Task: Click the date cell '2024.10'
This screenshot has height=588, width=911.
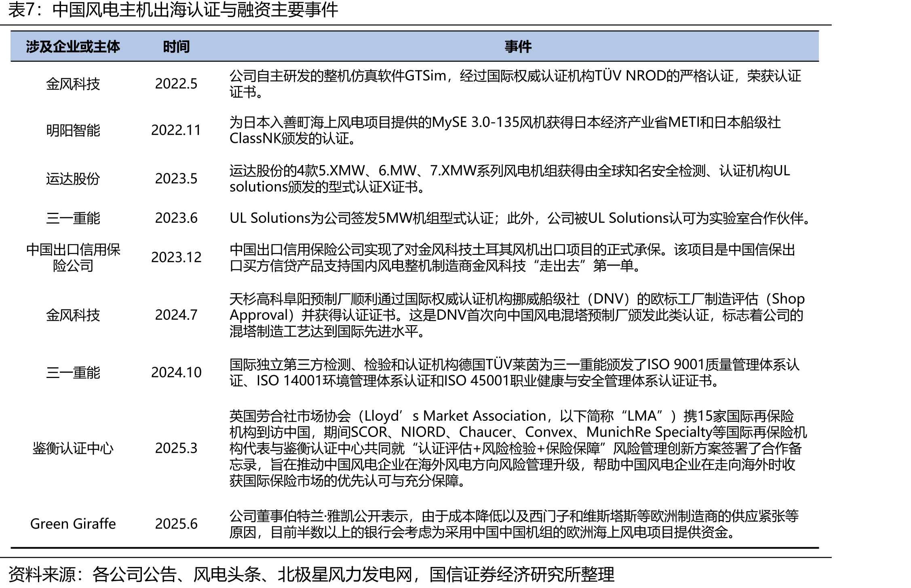Action: [x=176, y=372]
